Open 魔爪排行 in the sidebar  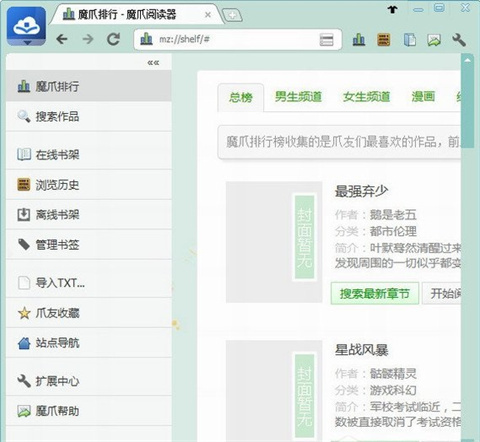click(x=89, y=86)
